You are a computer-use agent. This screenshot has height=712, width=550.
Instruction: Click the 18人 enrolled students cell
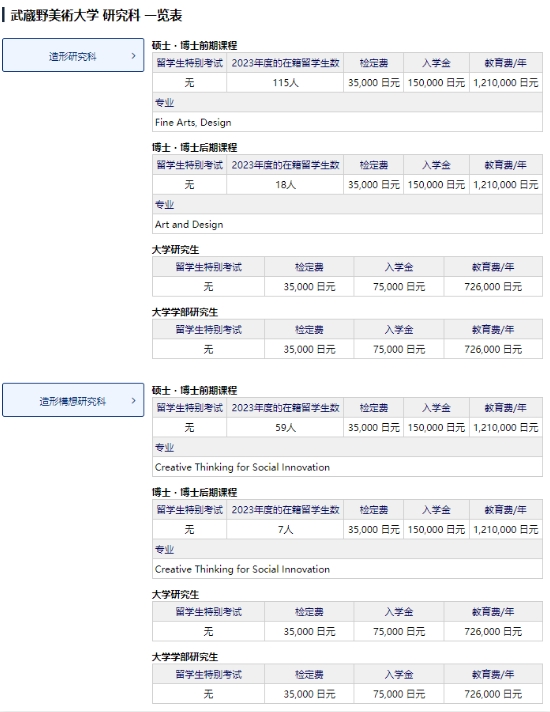(285, 185)
